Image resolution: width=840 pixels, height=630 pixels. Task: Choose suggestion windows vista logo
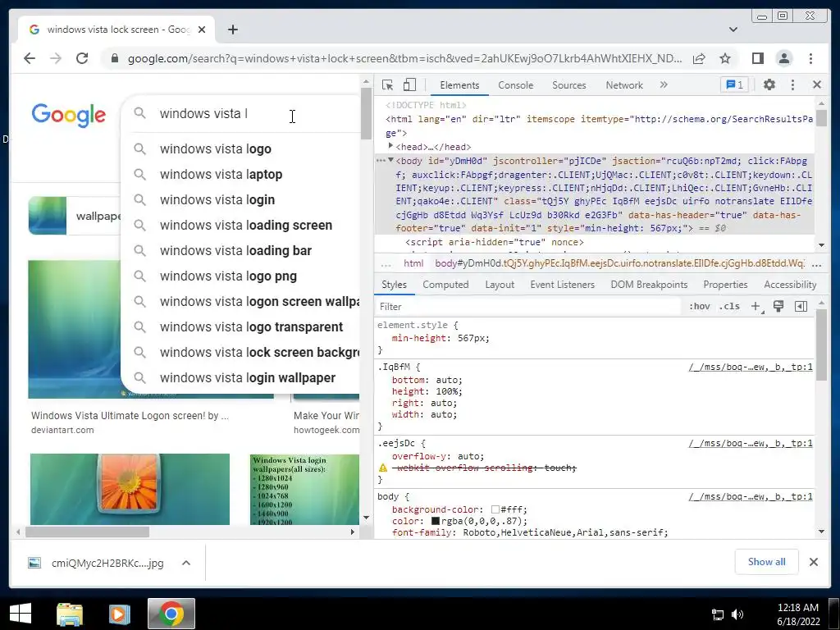(x=216, y=149)
